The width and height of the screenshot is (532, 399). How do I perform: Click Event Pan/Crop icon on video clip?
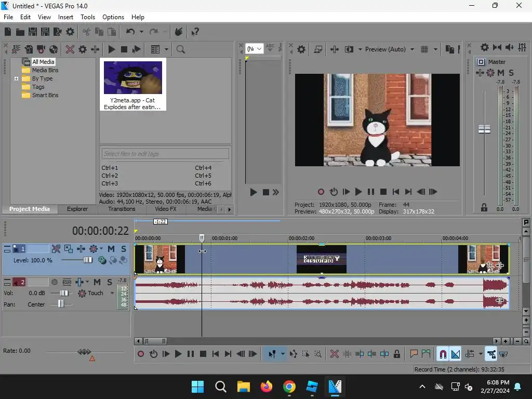point(490,265)
